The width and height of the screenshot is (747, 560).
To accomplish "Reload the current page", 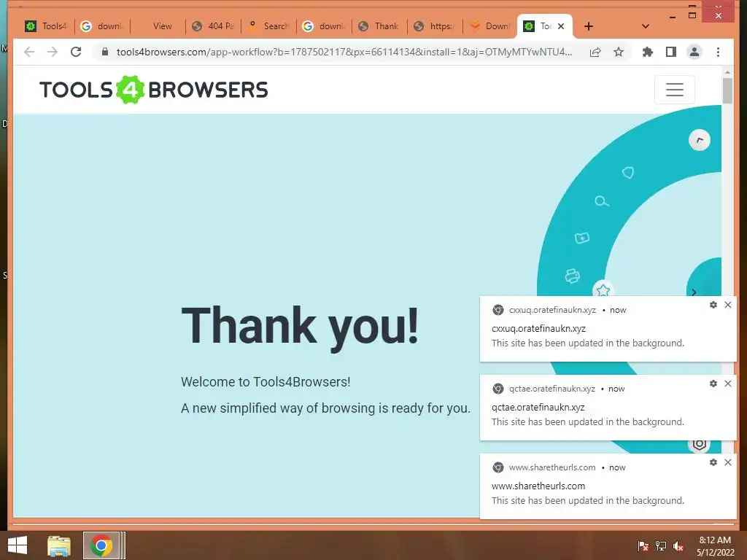I will [76, 52].
